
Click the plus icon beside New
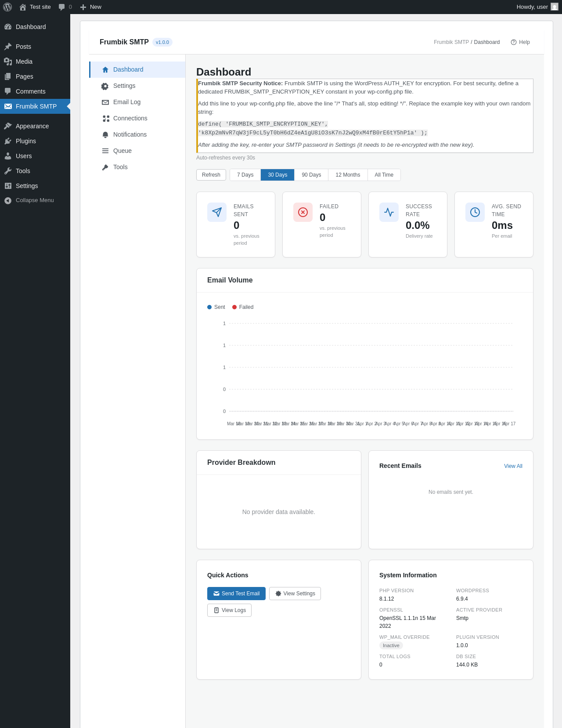coord(83,7)
